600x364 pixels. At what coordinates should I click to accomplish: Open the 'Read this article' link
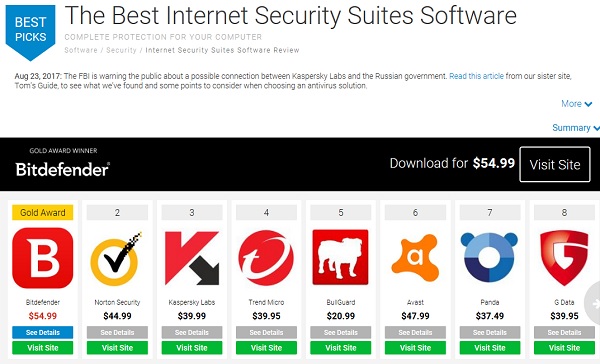pyautogui.click(x=476, y=76)
